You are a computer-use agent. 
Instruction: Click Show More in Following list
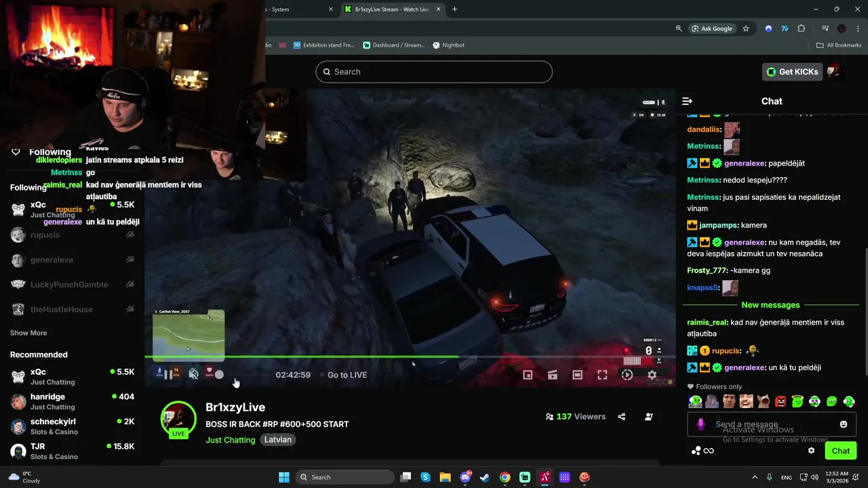pos(28,333)
